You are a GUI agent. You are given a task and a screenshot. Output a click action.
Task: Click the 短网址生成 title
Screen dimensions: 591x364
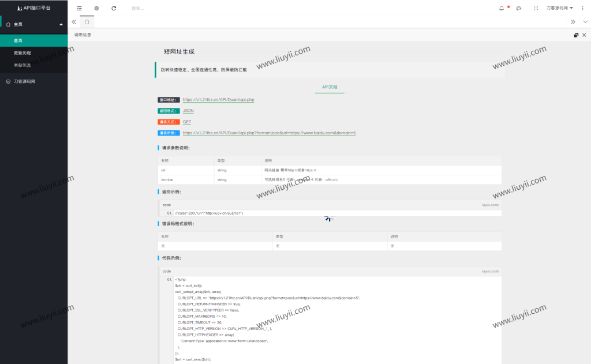click(x=179, y=51)
